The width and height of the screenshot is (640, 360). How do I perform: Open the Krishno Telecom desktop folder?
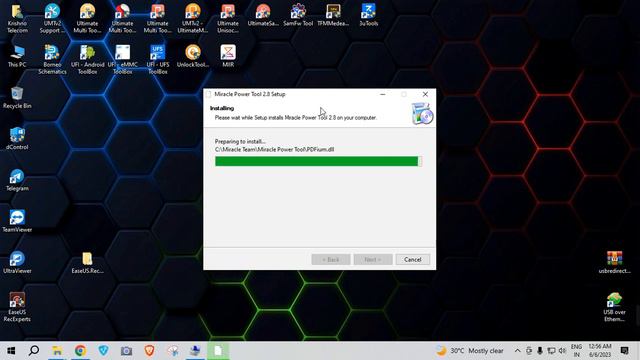coord(17,18)
